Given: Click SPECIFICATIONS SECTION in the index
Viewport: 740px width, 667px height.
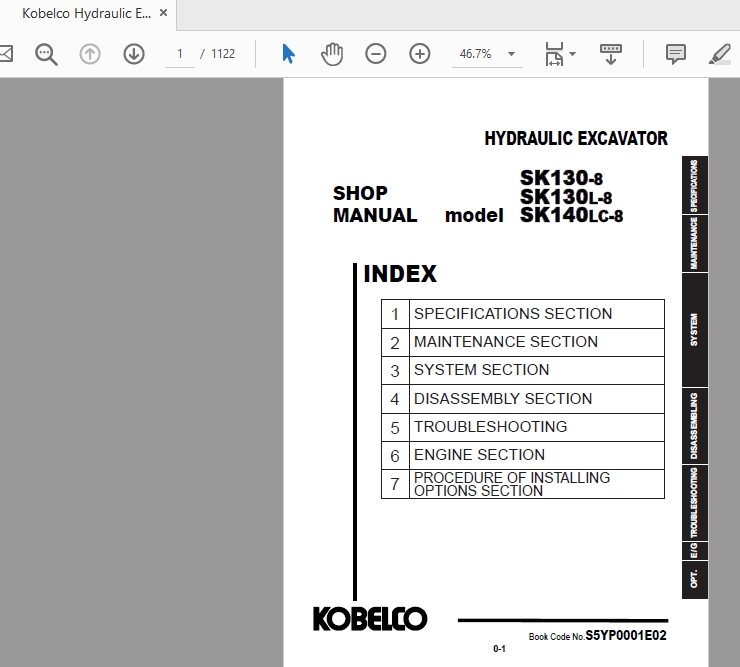Looking at the screenshot, I should pos(513,314).
